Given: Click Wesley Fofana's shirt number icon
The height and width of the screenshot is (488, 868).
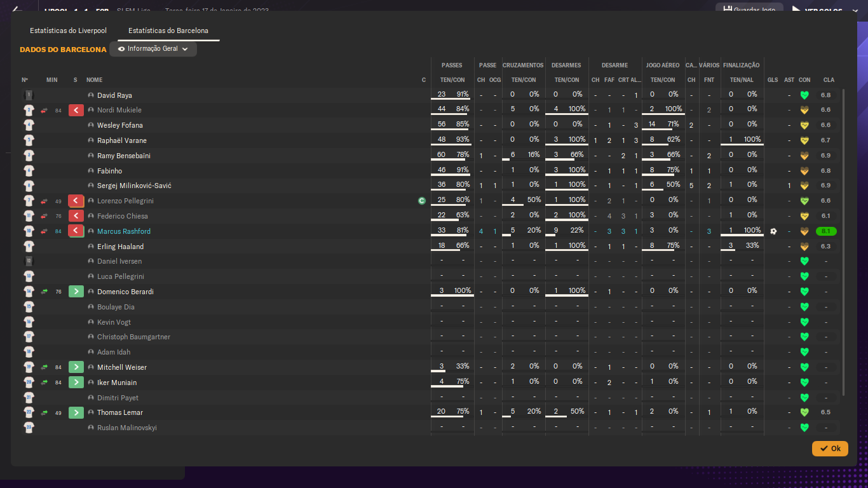Looking at the screenshot, I should (x=29, y=125).
